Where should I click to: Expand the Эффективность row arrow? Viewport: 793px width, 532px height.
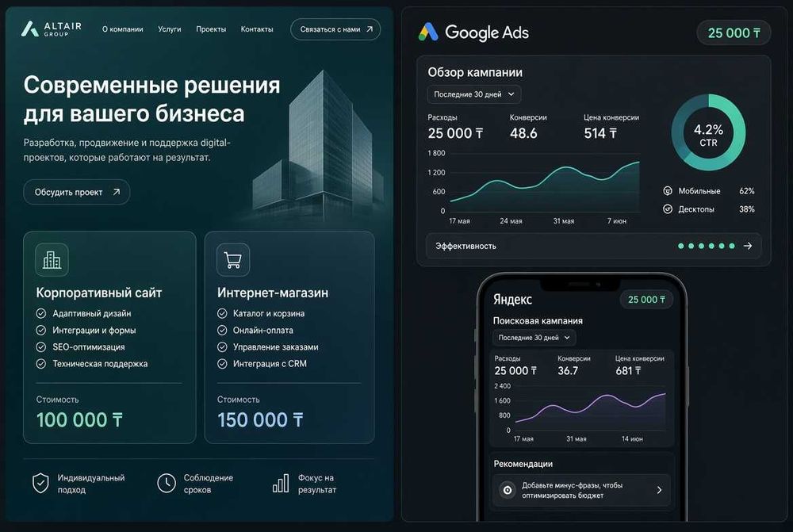(748, 246)
